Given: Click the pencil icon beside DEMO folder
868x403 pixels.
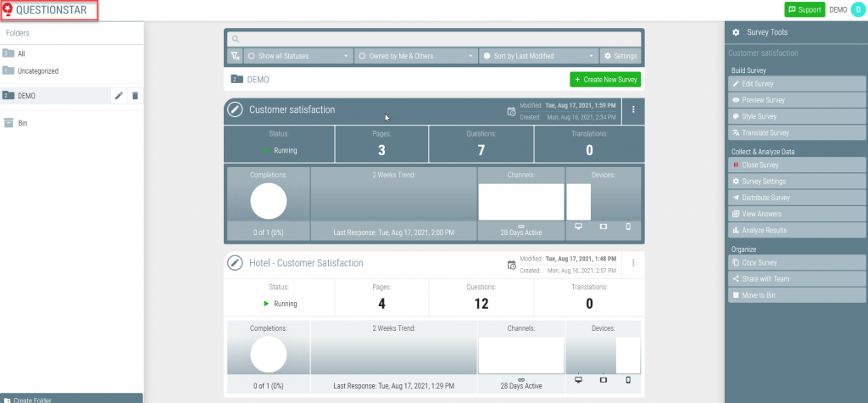Looking at the screenshot, I should (119, 96).
